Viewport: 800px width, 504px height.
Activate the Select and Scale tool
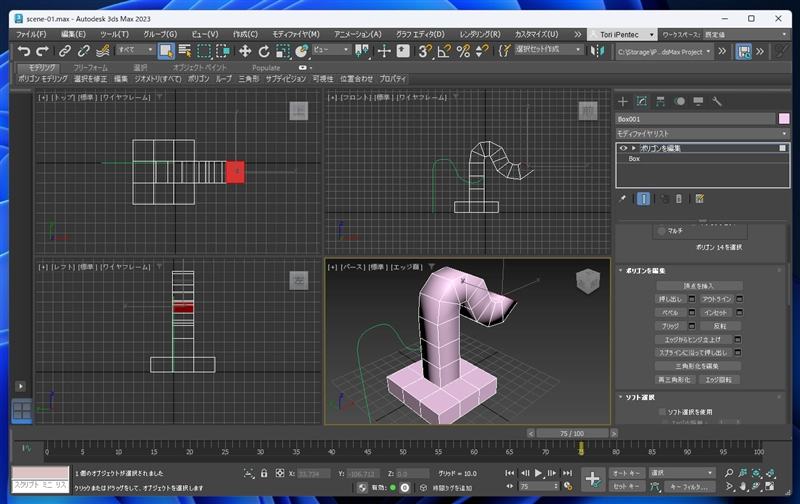click(283, 51)
